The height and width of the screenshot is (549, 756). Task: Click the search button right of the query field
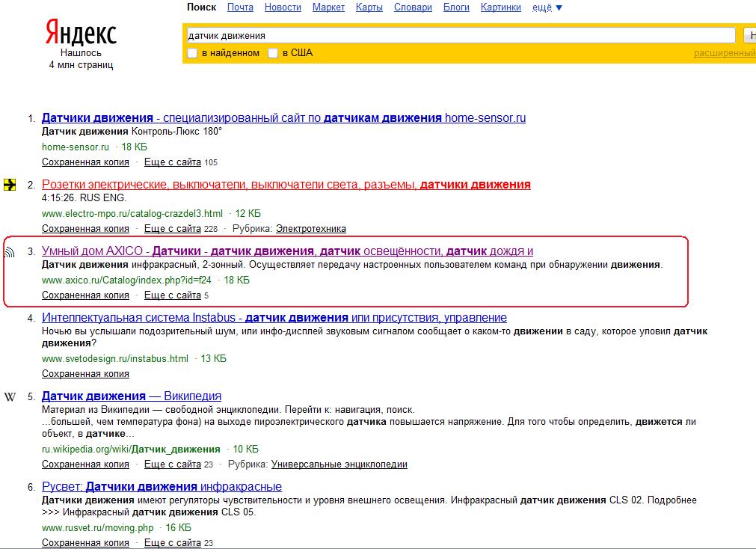[x=750, y=35]
